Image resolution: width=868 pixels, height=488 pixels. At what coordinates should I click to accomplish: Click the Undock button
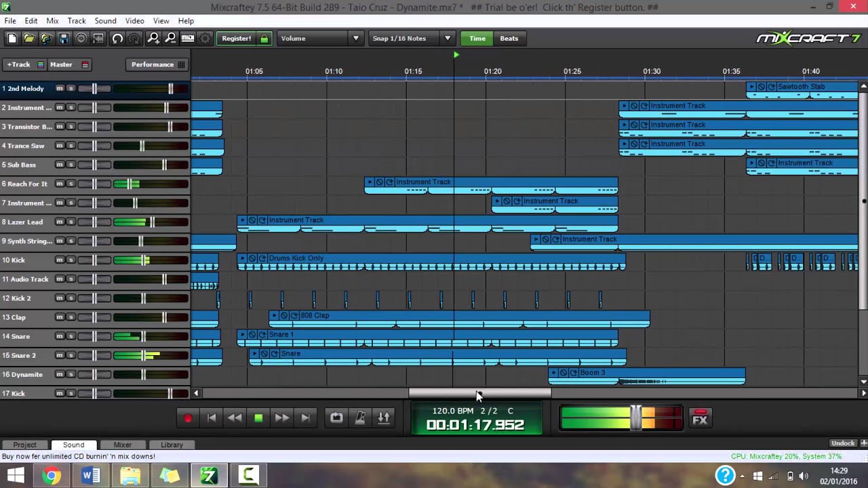pyautogui.click(x=843, y=443)
